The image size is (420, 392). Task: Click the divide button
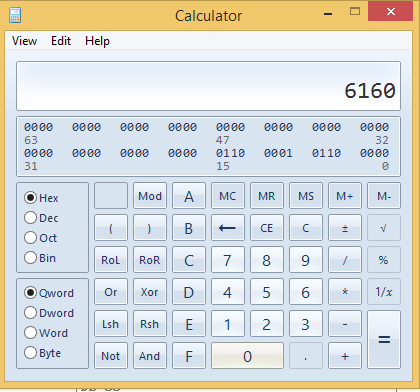pos(345,260)
